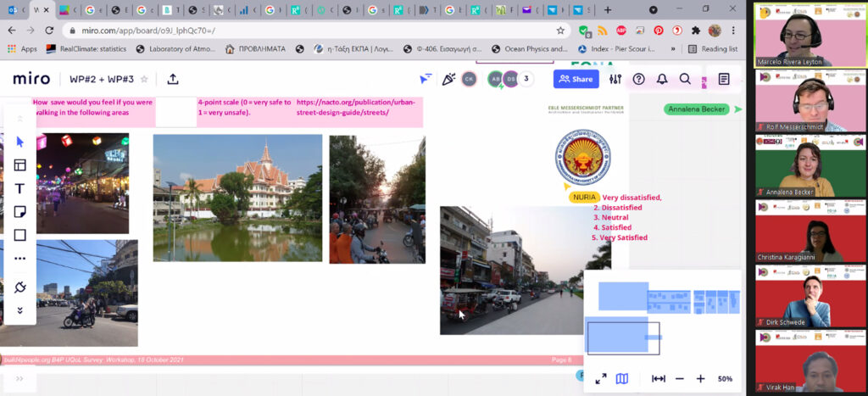Click the 'How save would you feel' text
The height and width of the screenshot is (396, 868).
coord(93,107)
